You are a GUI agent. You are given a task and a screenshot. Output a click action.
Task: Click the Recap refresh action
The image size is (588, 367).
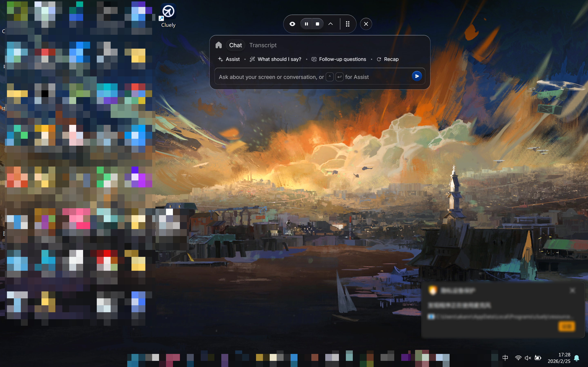click(388, 59)
